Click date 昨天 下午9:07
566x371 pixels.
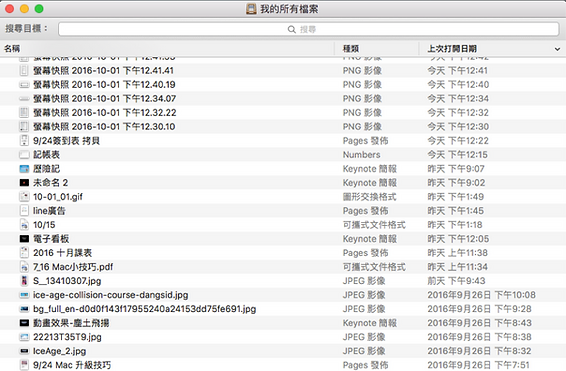(x=456, y=169)
